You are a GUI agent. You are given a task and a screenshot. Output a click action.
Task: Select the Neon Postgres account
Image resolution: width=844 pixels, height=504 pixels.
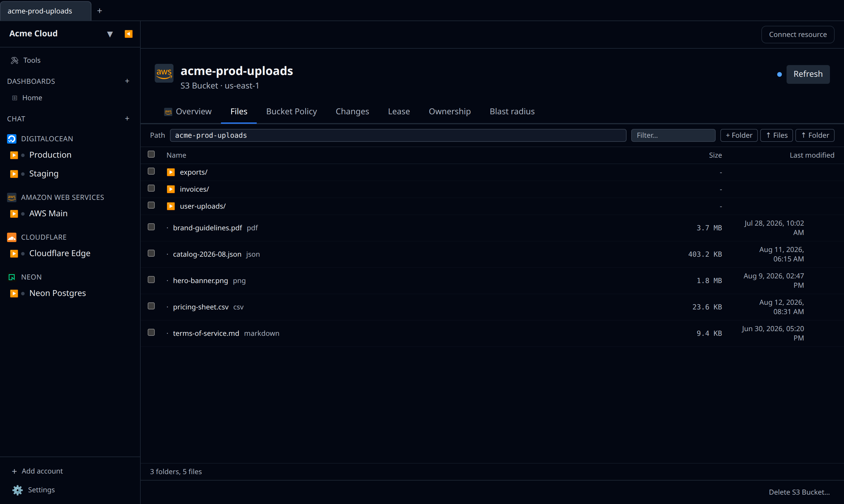[x=57, y=293]
